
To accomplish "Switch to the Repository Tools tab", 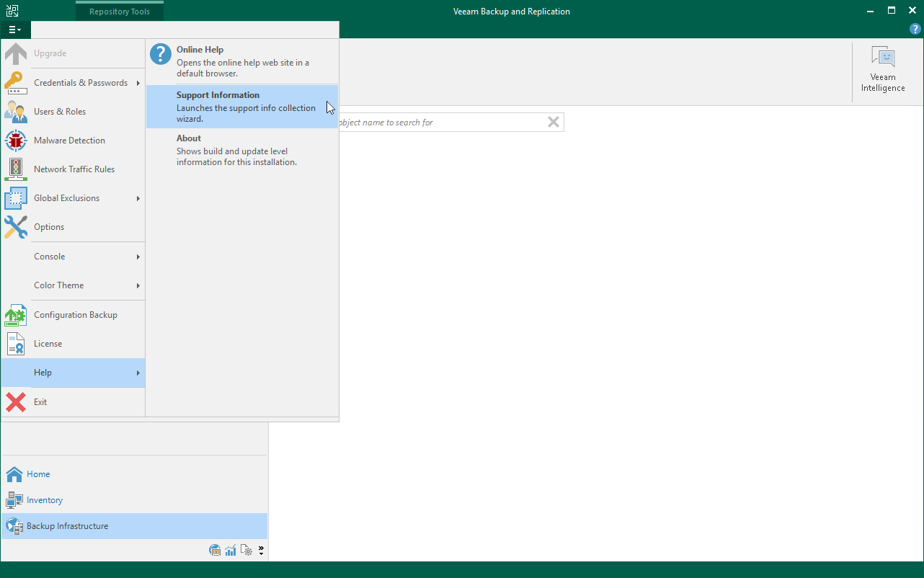I will click(120, 12).
